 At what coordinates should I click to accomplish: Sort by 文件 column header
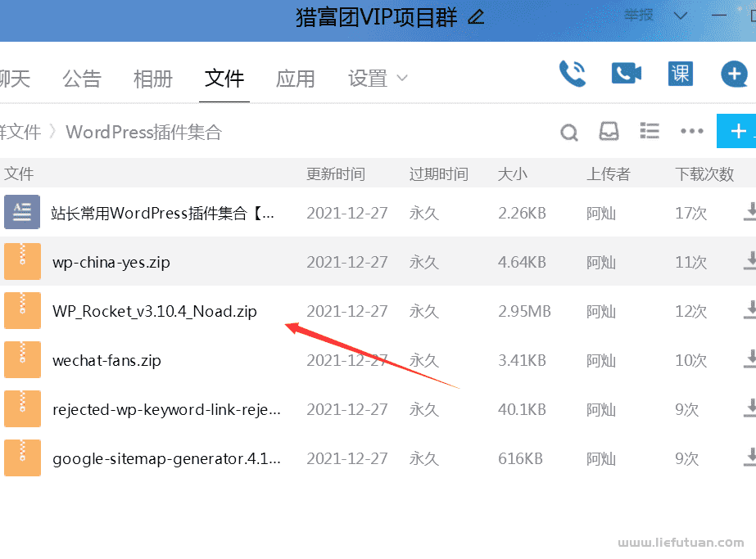pyautogui.click(x=19, y=174)
